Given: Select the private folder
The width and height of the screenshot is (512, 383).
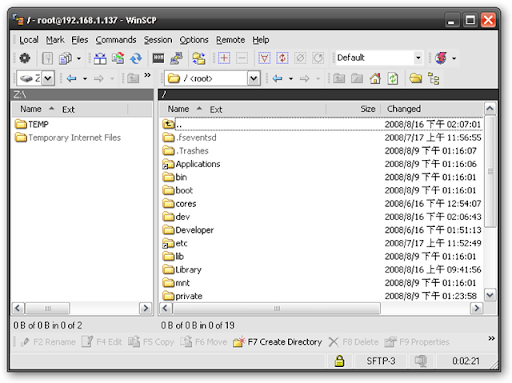Looking at the screenshot, I should pyautogui.click(x=182, y=296).
